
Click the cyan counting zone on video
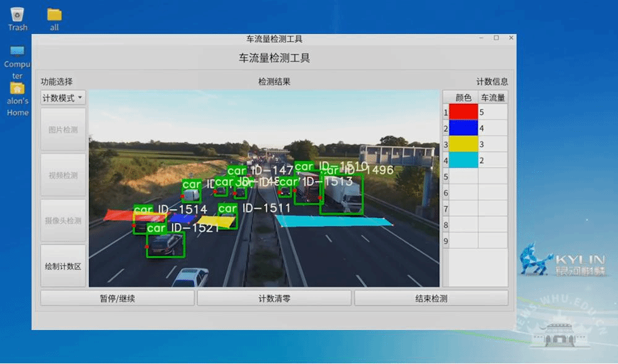pos(333,221)
